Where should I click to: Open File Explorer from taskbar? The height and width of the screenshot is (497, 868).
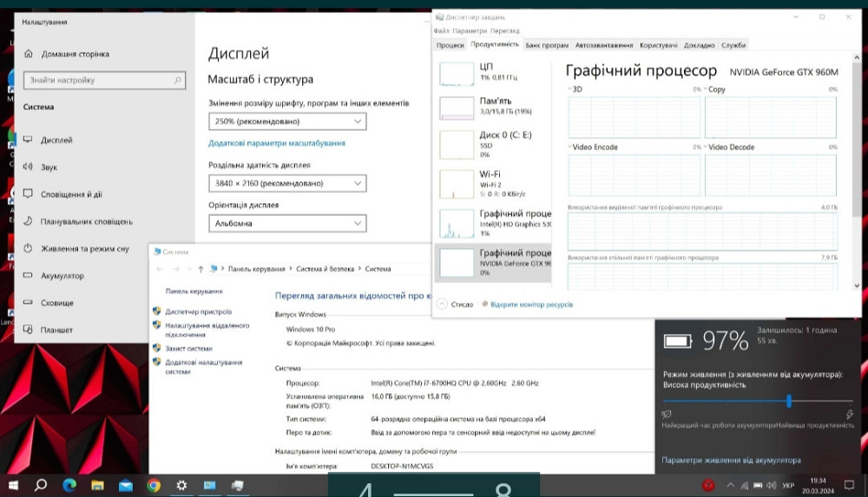click(97, 486)
